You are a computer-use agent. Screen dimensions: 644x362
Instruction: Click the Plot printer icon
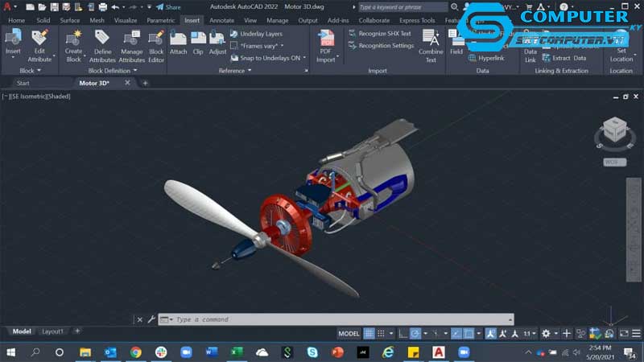(103, 7)
